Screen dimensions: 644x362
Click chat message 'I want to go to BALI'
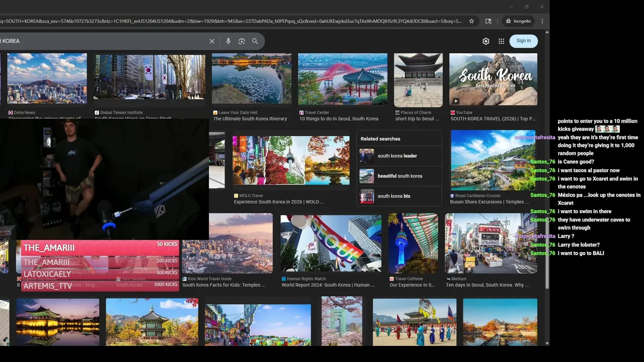[581, 253]
